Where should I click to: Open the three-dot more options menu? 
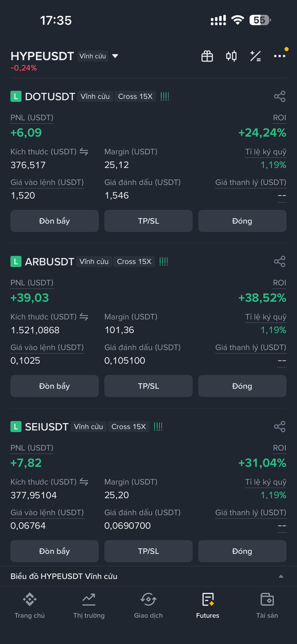pyautogui.click(x=279, y=56)
